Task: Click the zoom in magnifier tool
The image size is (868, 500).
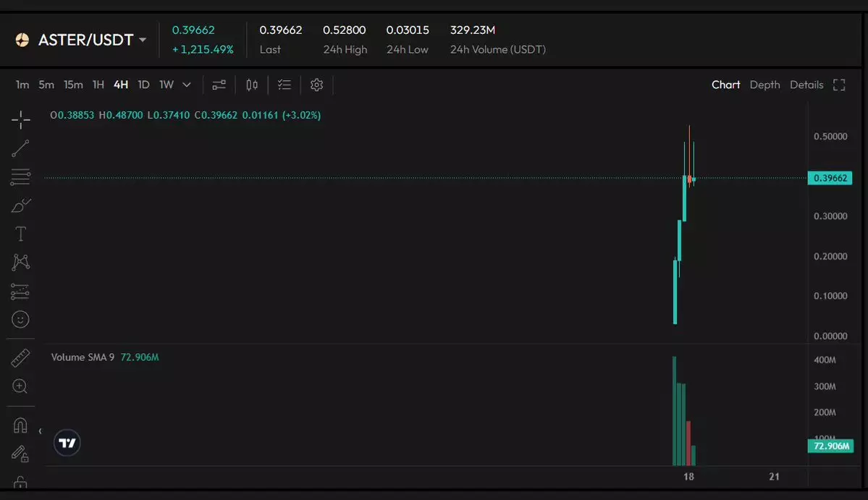Action: (20, 386)
